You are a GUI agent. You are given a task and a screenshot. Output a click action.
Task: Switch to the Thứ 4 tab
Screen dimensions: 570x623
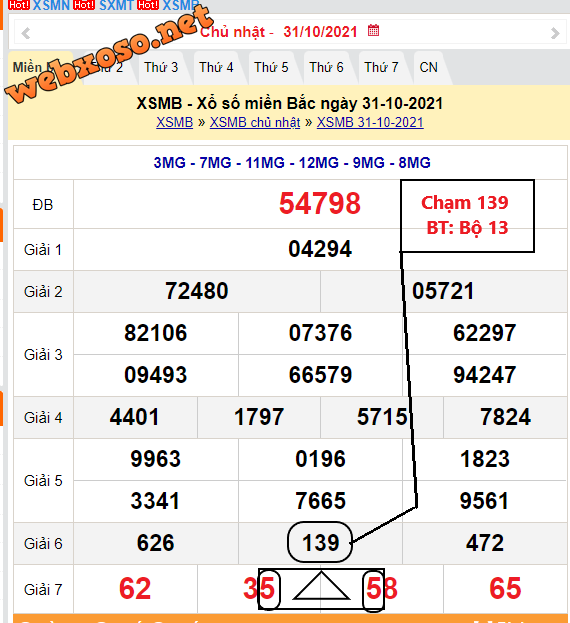pos(216,67)
